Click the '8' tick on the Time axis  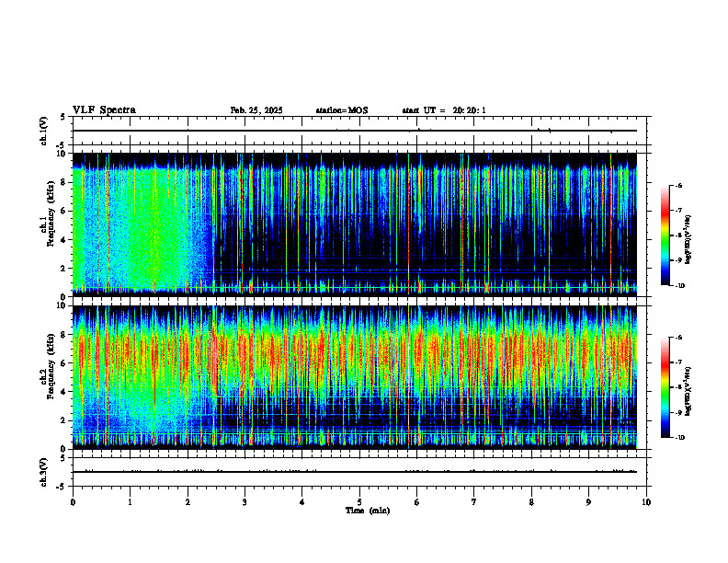click(x=531, y=502)
